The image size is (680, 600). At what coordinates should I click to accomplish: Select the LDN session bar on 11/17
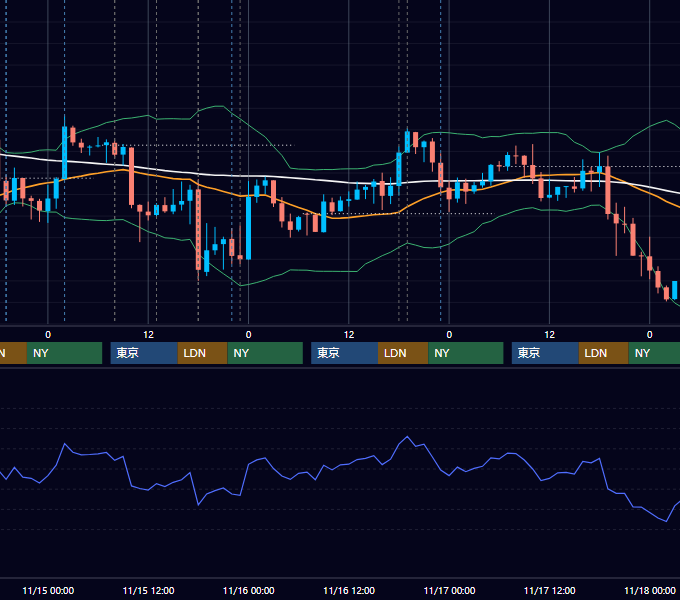pyautogui.click(x=604, y=353)
